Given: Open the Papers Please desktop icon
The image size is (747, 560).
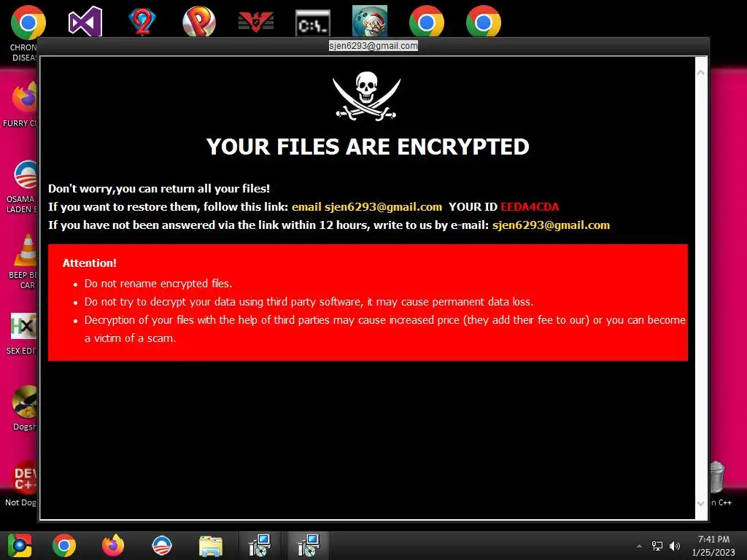Looking at the screenshot, I should (x=256, y=22).
